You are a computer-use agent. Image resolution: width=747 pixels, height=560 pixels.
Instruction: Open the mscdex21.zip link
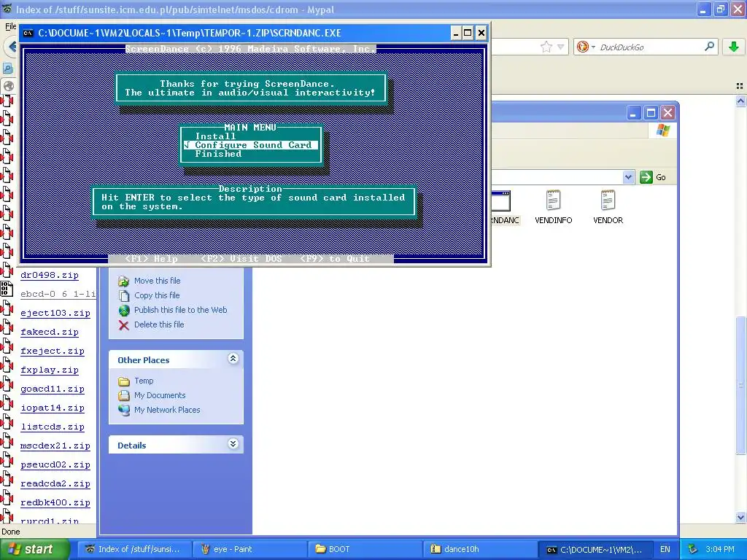(55, 446)
